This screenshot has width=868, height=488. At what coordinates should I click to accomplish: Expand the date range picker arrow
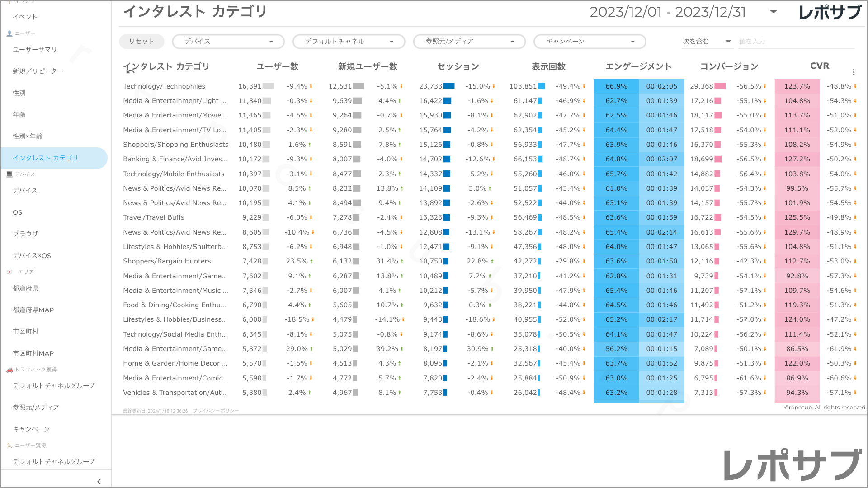pyautogui.click(x=774, y=12)
